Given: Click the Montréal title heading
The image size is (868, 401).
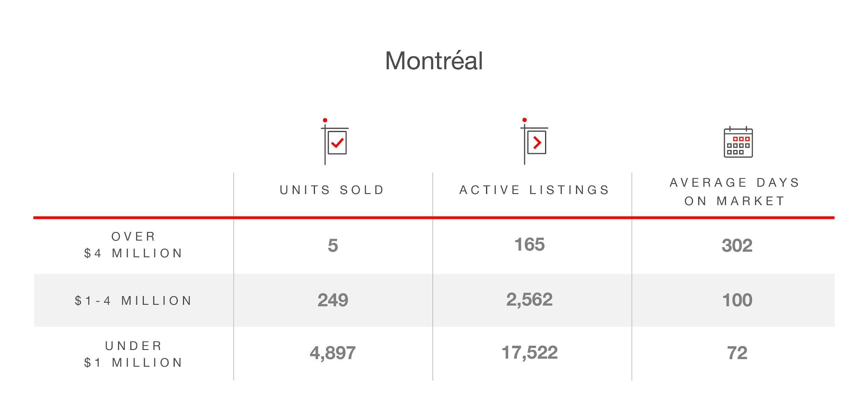Looking at the screenshot, I should click(x=434, y=60).
